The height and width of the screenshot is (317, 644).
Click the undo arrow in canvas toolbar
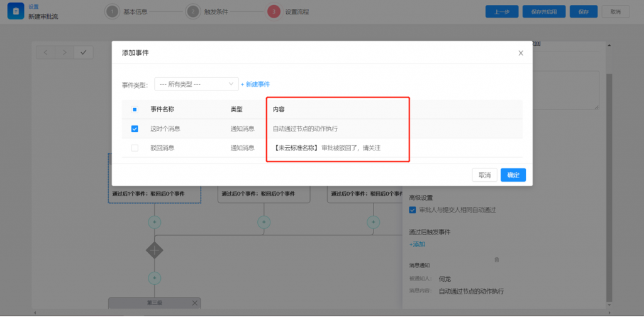tap(46, 52)
